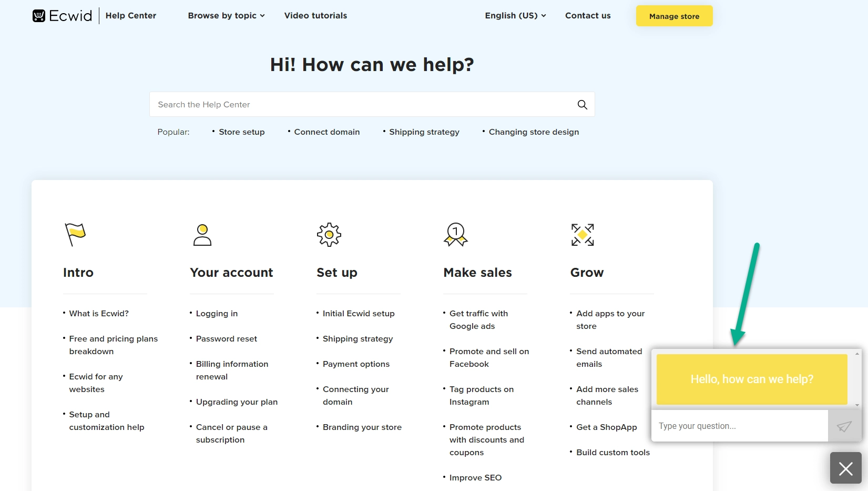Select popular topic Connect domain
Viewport: 868px width, 491px height.
pyautogui.click(x=327, y=132)
